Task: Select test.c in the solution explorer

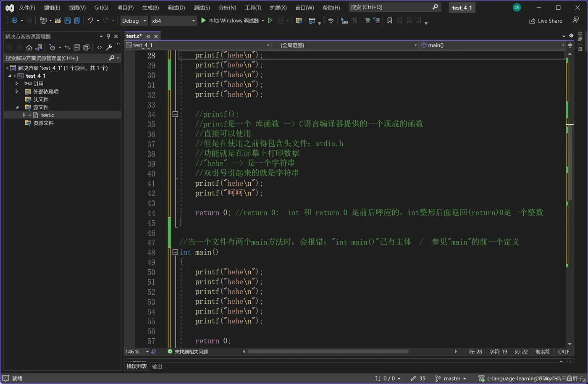Action: point(47,115)
